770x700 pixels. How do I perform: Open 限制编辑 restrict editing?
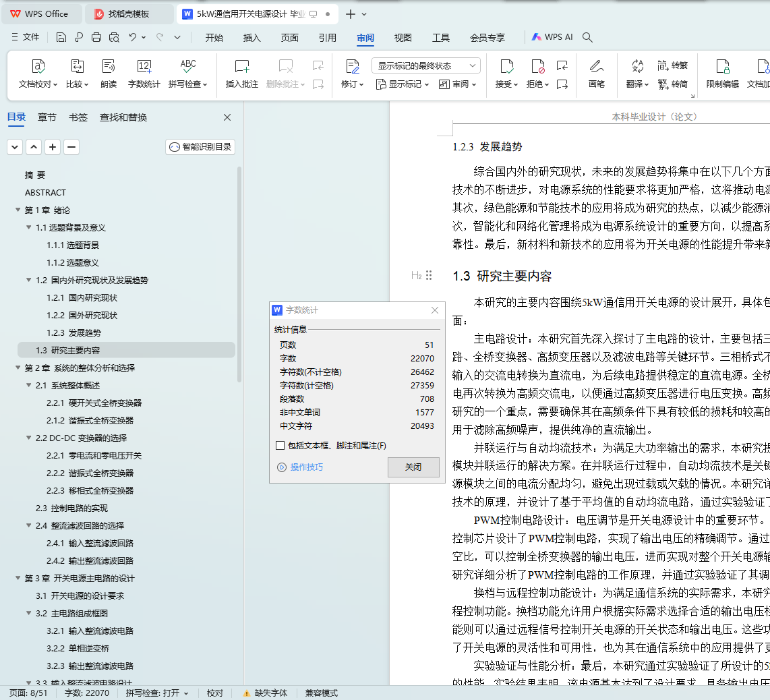pyautogui.click(x=722, y=74)
